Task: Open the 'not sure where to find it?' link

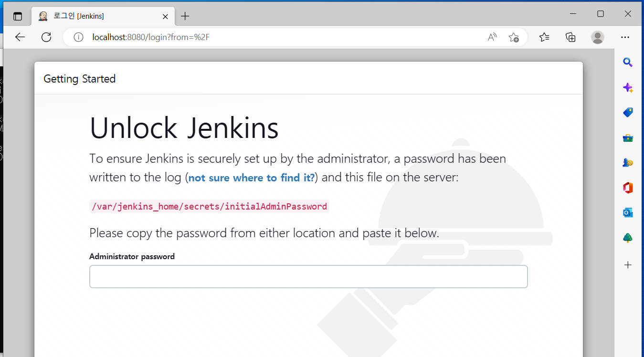Action: (x=252, y=178)
